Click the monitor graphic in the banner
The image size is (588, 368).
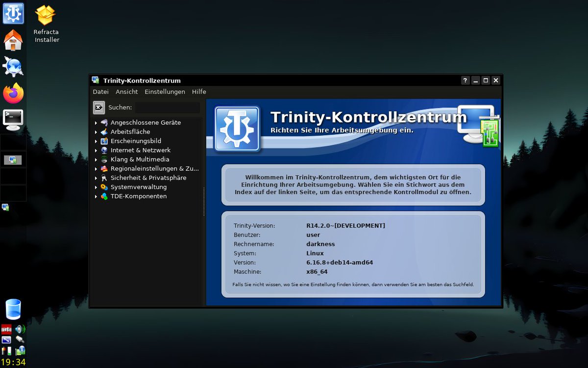pos(479,126)
